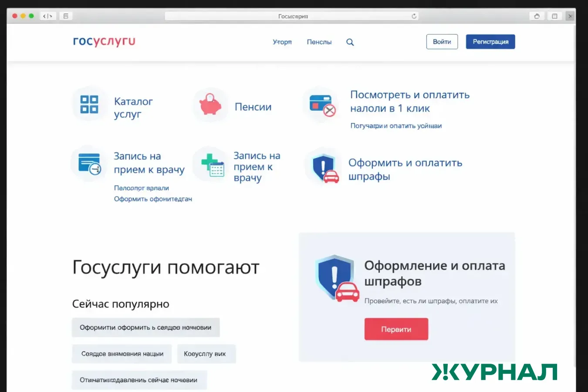Click the browser address bar
This screenshot has height=392, width=588.
tap(292, 16)
